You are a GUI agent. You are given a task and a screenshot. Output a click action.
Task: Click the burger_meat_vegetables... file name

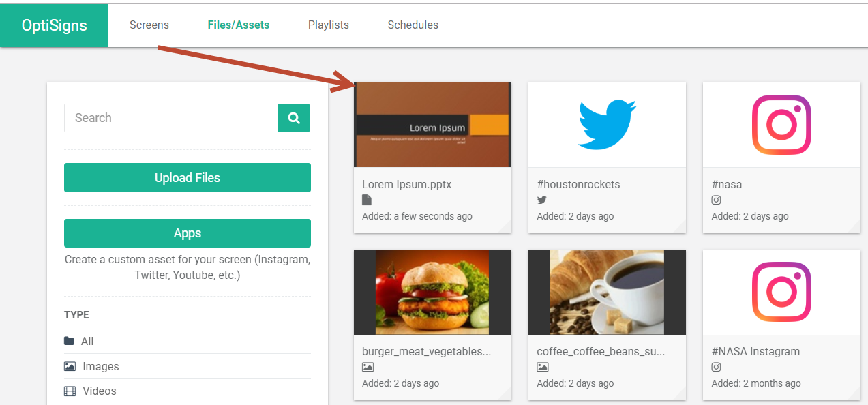pyautogui.click(x=427, y=352)
